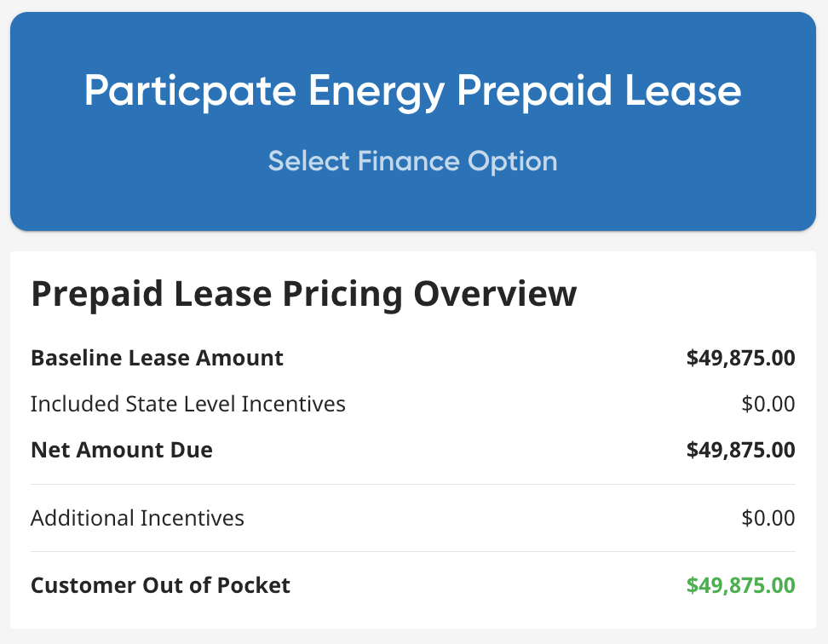Image resolution: width=828 pixels, height=644 pixels.
Task: Click the Baseline Lease Amount value
Action: pyautogui.click(x=740, y=358)
